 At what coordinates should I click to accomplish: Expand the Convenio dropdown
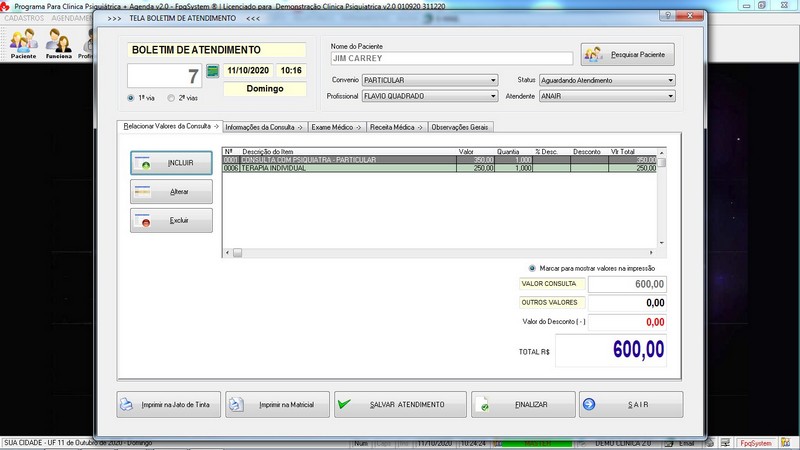(x=493, y=80)
